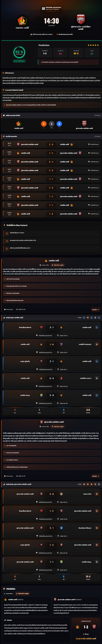Click the five-star prediction rating

pos(93,45)
